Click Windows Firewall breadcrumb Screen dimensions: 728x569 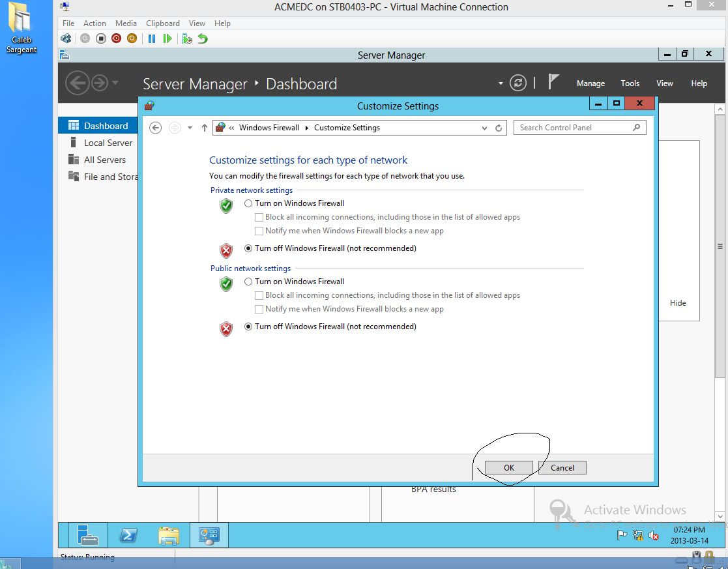coord(269,128)
